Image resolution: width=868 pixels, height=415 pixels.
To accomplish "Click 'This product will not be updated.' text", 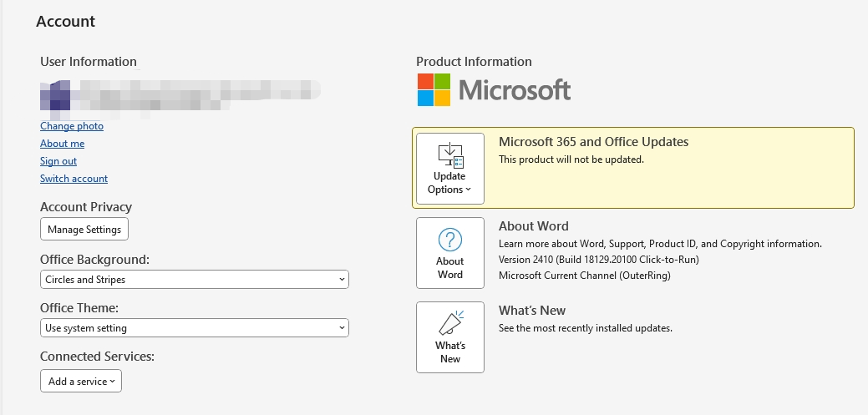I will click(571, 159).
